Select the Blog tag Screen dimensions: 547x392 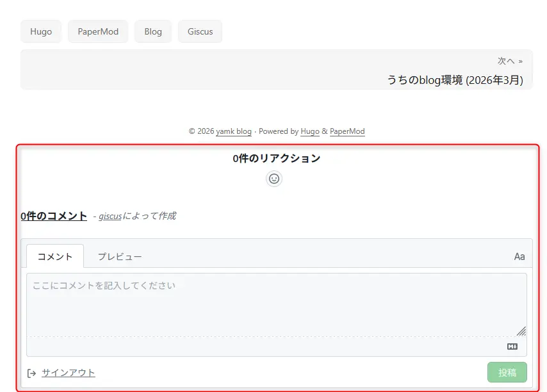[153, 31]
